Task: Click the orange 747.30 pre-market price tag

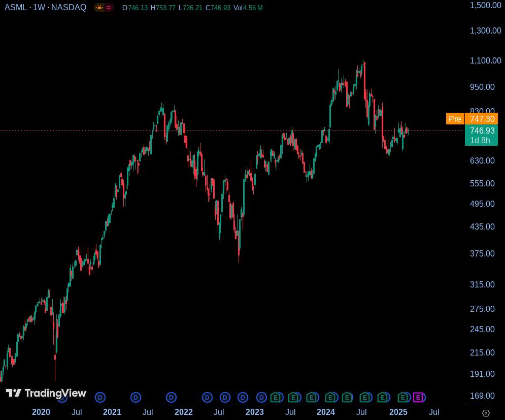Action: tap(482, 119)
